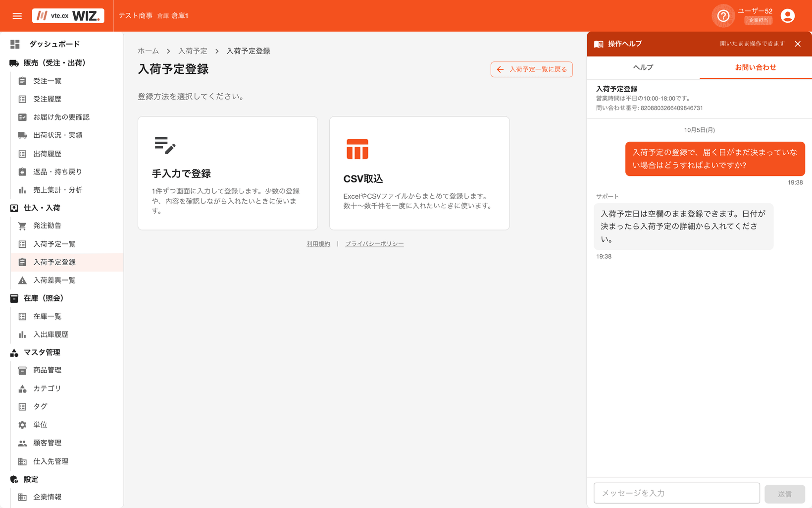Choose the 手入力で登録 card title
Image resolution: width=812 pixels, height=508 pixels.
click(181, 173)
